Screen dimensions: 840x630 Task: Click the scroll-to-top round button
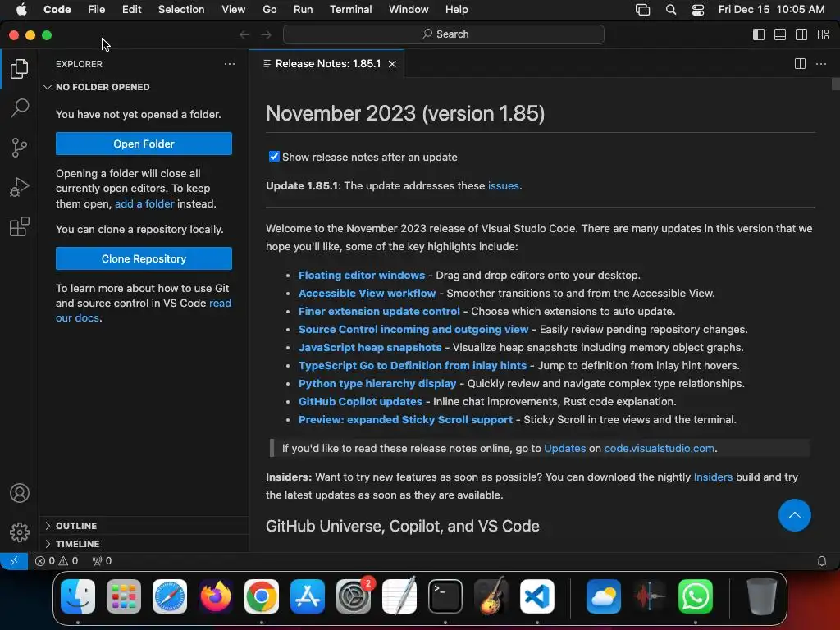click(794, 515)
